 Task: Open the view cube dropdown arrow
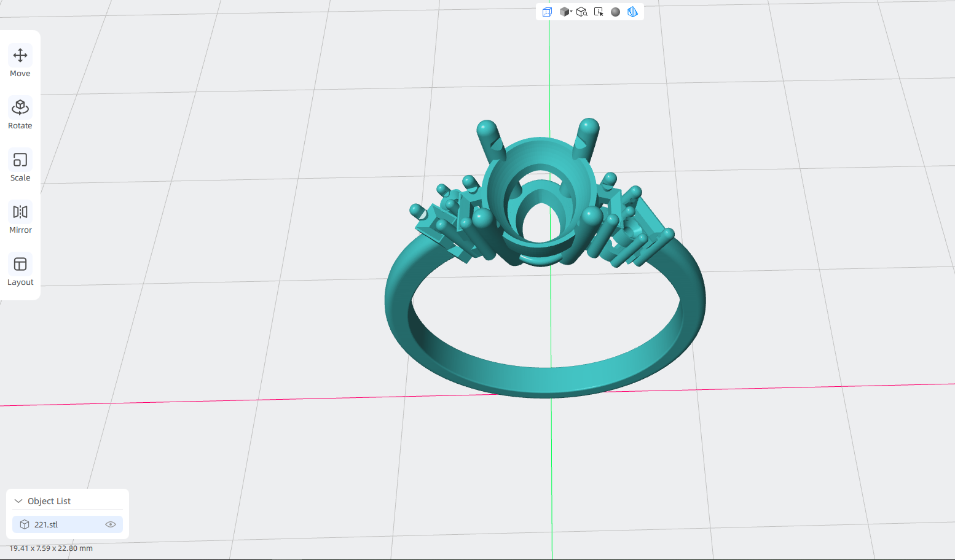coord(572,11)
